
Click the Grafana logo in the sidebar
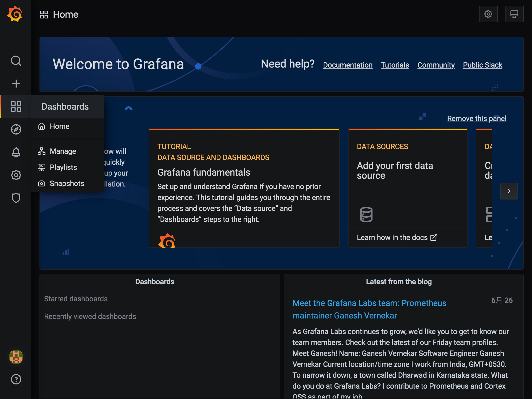point(15,14)
